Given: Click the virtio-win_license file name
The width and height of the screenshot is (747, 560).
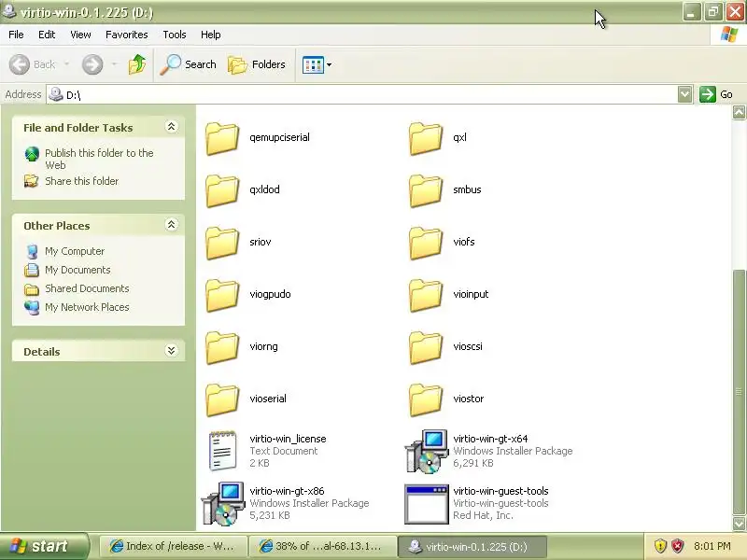Looking at the screenshot, I should pos(288,439).
